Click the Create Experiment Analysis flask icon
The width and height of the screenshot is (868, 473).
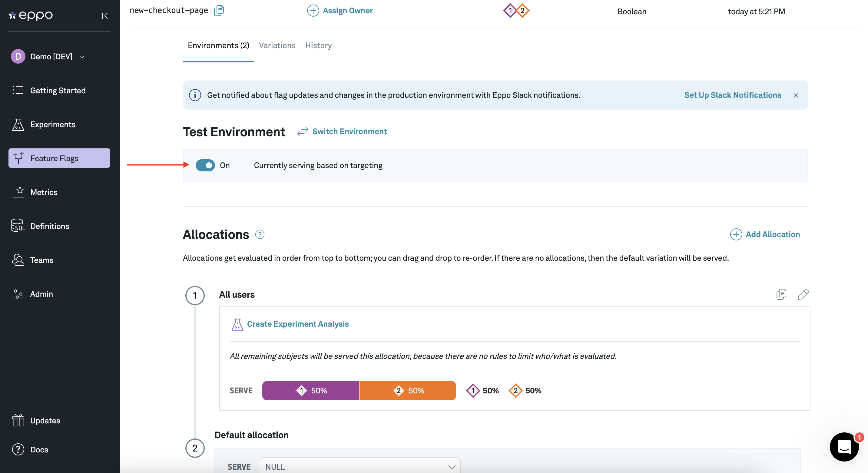[237, 324]
